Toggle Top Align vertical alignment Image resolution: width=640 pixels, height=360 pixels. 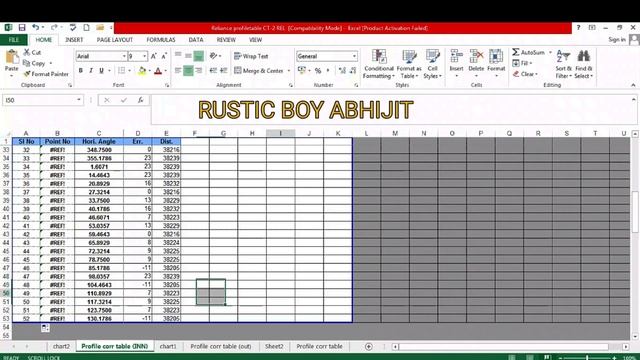(x=178, y=55)
